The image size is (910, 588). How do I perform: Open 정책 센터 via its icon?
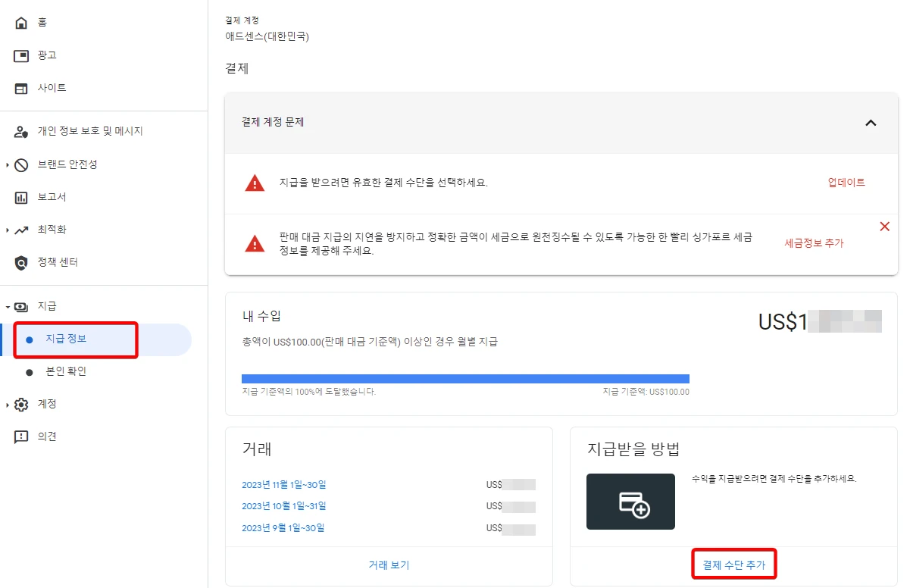[23, 263]
